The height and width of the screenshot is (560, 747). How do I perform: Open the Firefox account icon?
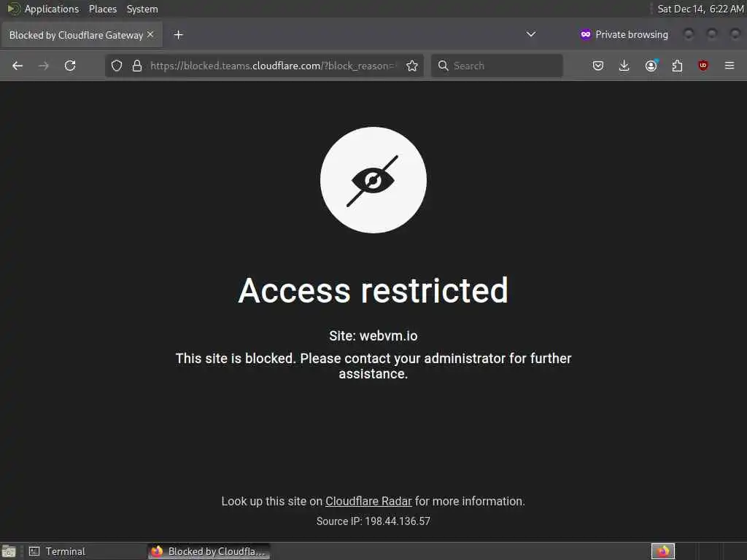point(651,66)
